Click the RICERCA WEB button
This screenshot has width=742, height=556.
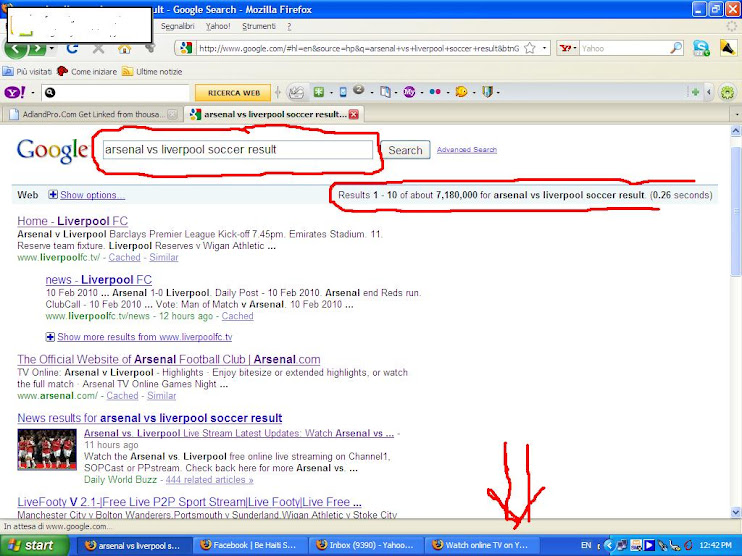pos(234,93)
